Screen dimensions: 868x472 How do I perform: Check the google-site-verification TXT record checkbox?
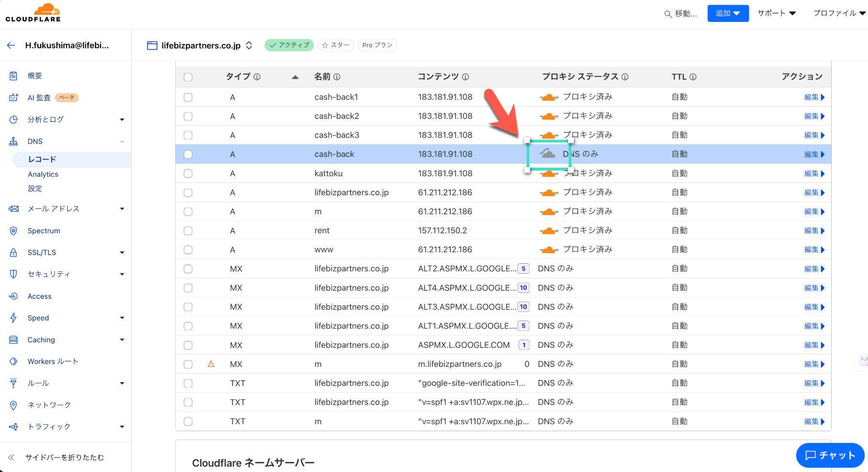tap(188, 383)
